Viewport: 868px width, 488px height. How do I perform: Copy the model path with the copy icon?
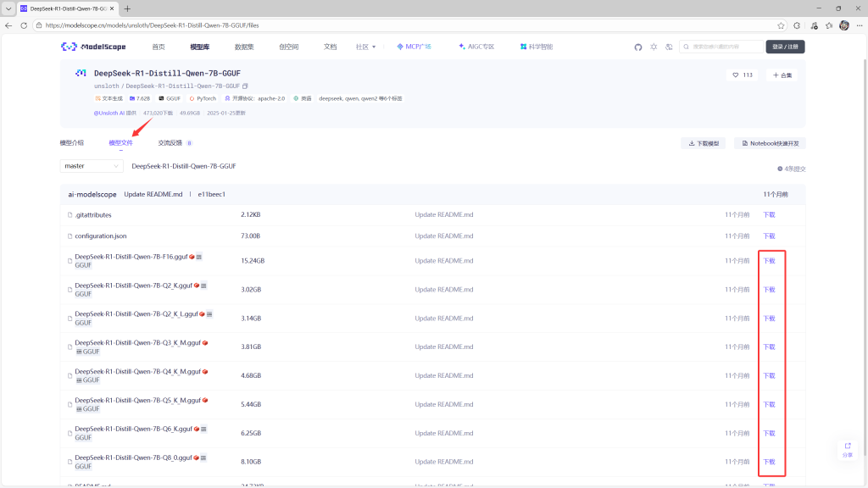245,86
